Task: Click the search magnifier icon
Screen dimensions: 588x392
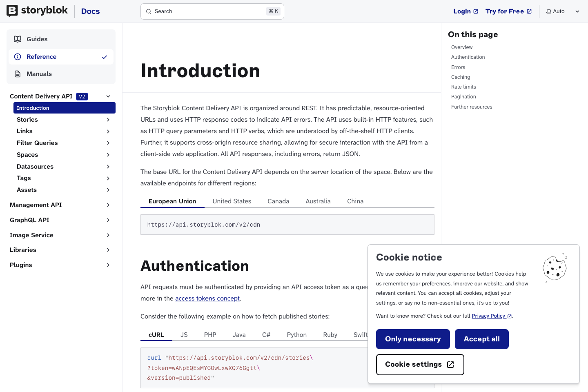Action: [149, 11]
